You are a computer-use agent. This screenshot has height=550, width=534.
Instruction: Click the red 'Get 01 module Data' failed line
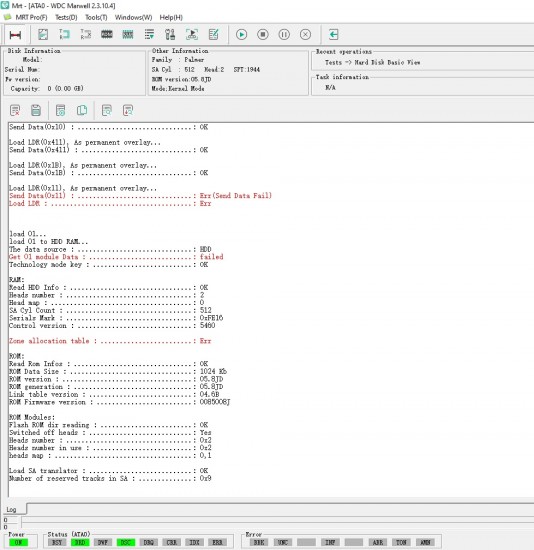coord(116,257)
